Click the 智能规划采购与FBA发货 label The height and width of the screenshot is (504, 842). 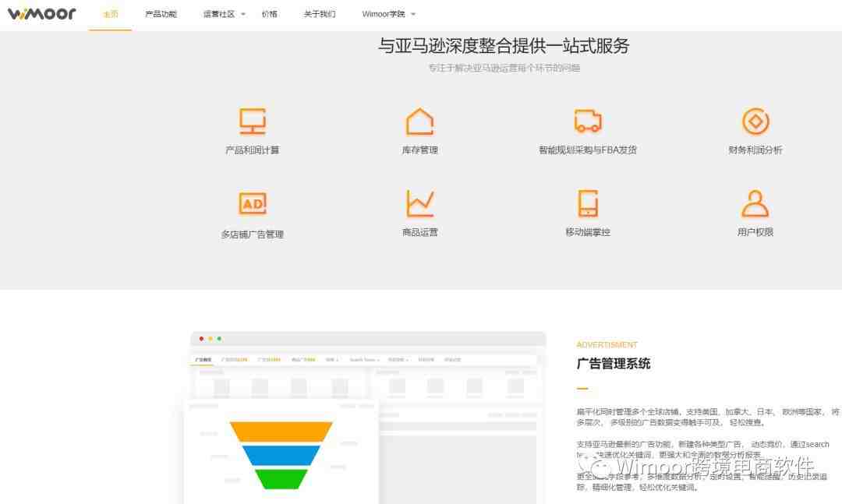coord(588,150)
